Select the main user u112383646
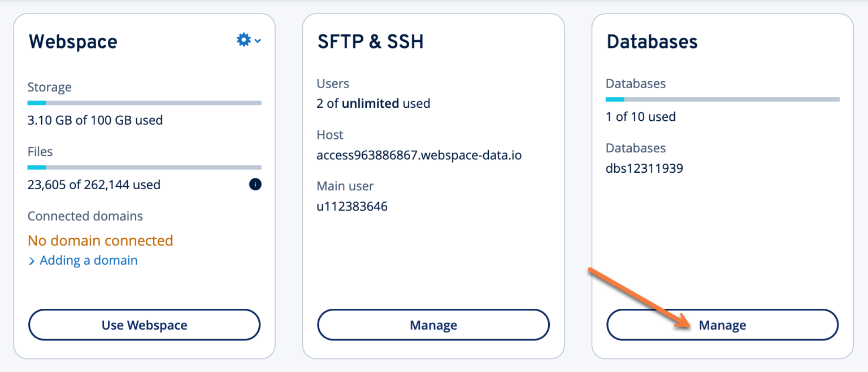The height and width of the screenshot is (372, 868). tap(351, 206)
